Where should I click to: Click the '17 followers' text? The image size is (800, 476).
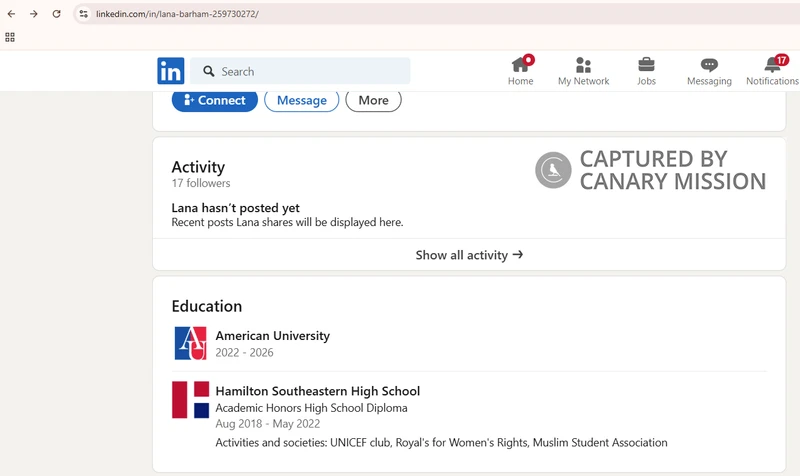click(x=201, y=183)
